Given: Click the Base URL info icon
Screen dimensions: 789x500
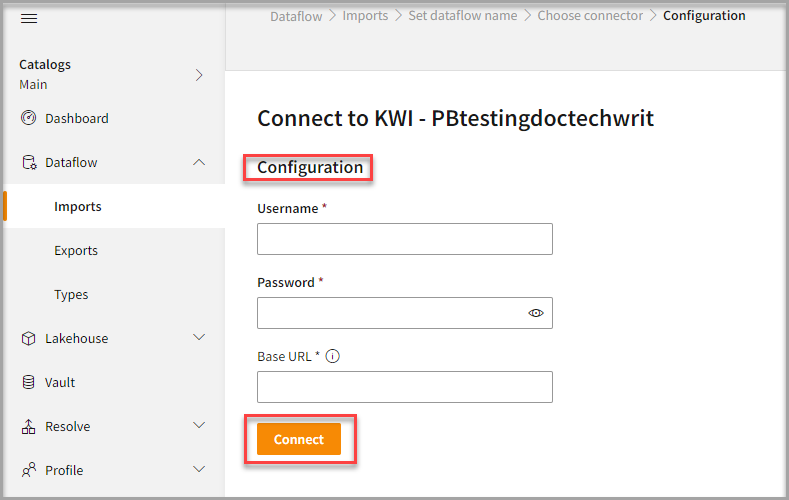Looking at the screenshot, I should click(333, 356).
